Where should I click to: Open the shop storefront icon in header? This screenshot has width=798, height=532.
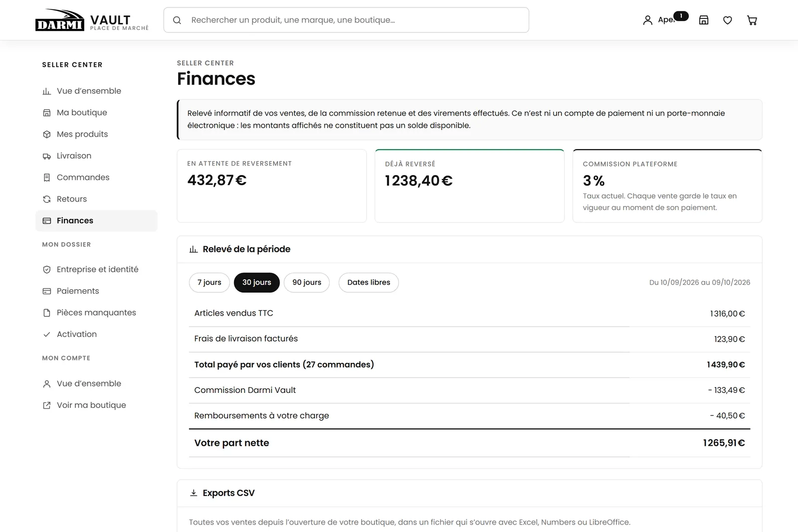pyautogui.click(x=704, y=20)
